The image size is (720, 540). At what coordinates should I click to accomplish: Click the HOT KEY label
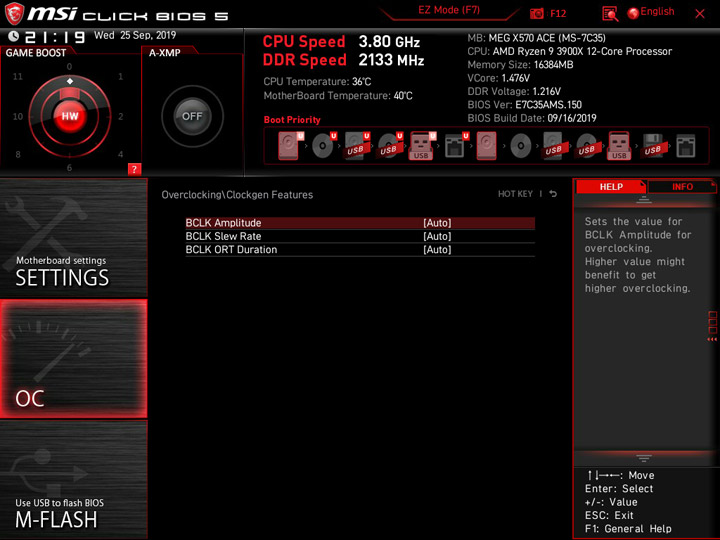[515, 194]
